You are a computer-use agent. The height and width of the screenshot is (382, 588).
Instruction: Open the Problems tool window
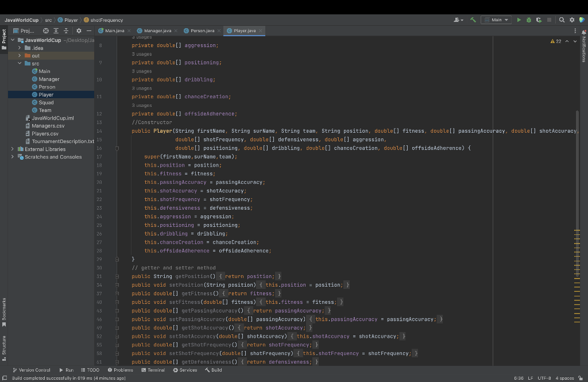tap(121, 370)
